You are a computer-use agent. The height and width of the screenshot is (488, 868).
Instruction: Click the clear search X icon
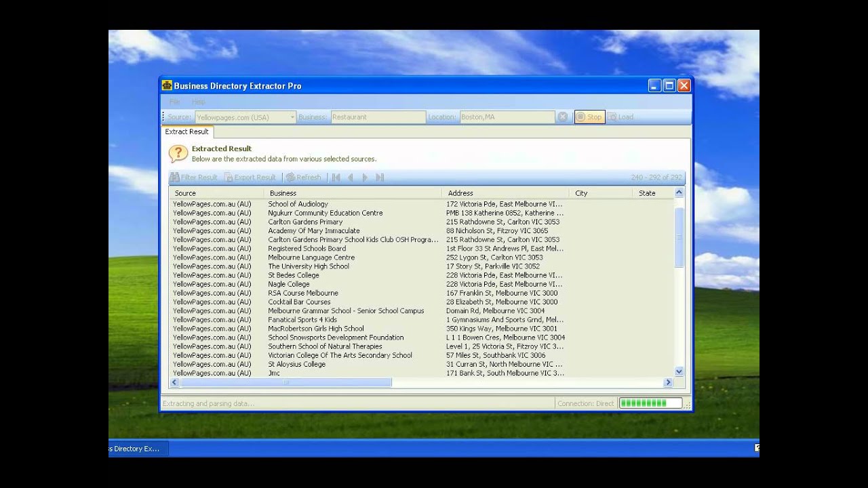563,117
